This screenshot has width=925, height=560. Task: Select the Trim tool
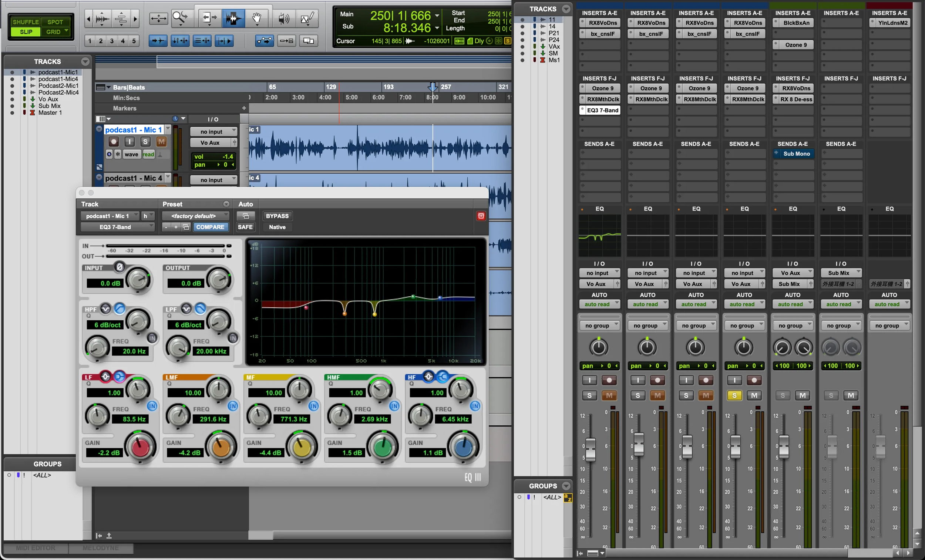209,18
